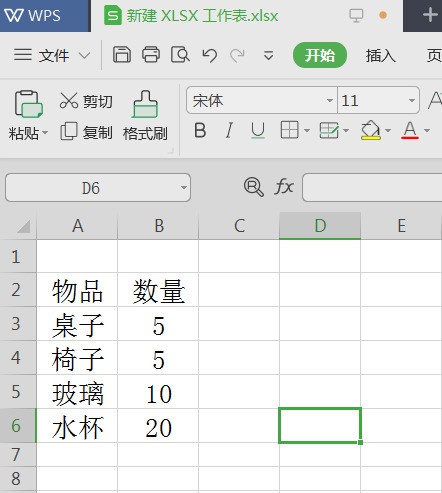Image resolution: width=442 pixels, height=493 pixels.
Task: Click the copy icon
Action: (69, 131)
